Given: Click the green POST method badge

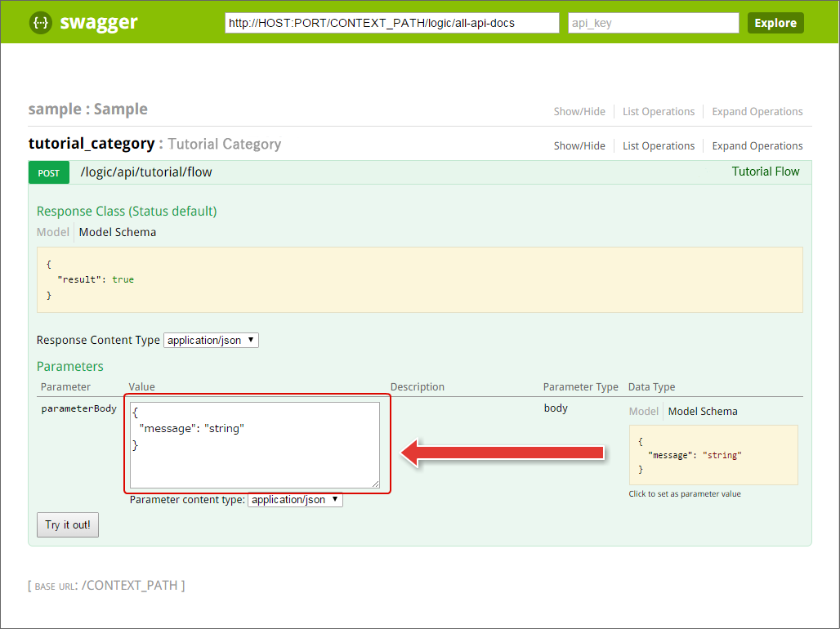Looking at the screenshot, I should click(x=49, y=172).
